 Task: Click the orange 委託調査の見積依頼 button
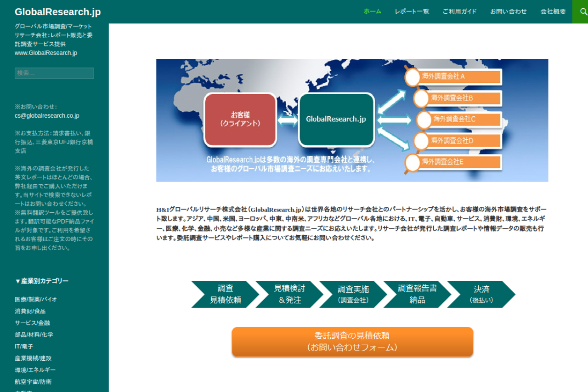(352, 342)
